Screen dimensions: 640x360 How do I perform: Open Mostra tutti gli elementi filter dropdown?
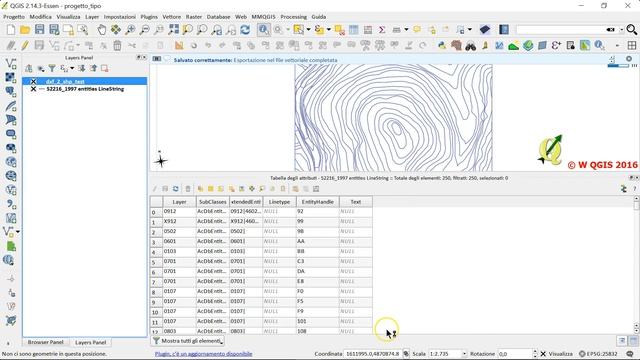[x=188, y=340]
